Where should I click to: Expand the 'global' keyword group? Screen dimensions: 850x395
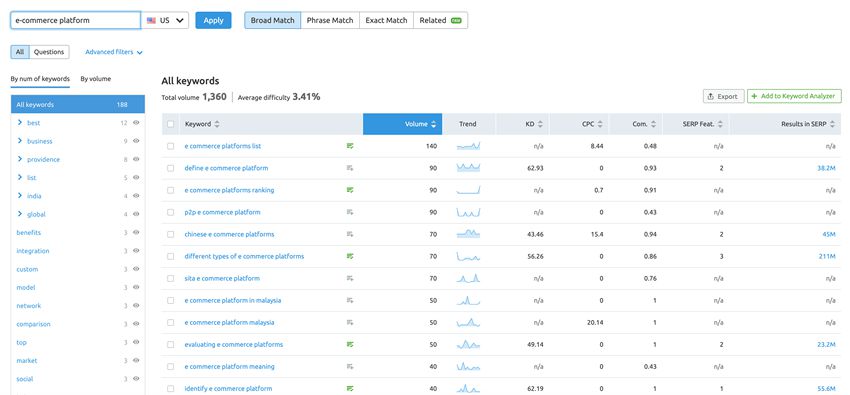20,214
